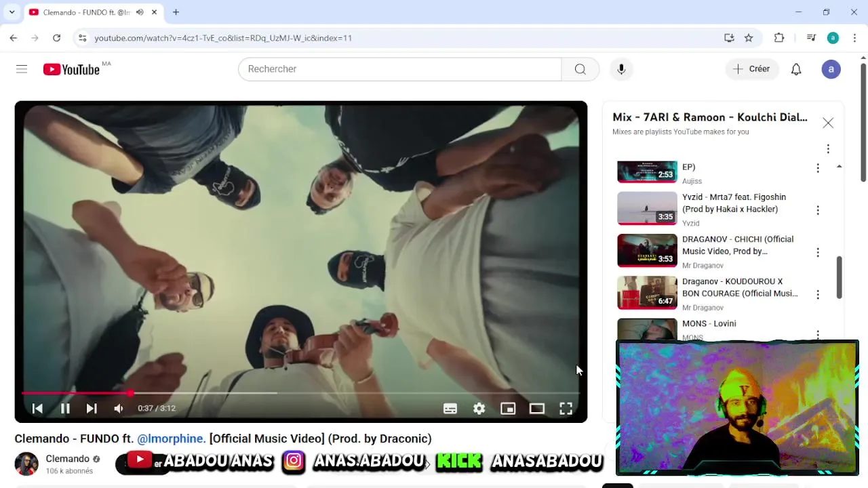Open the Créer menu
The image size is (868, 488).
pos(751,69)
